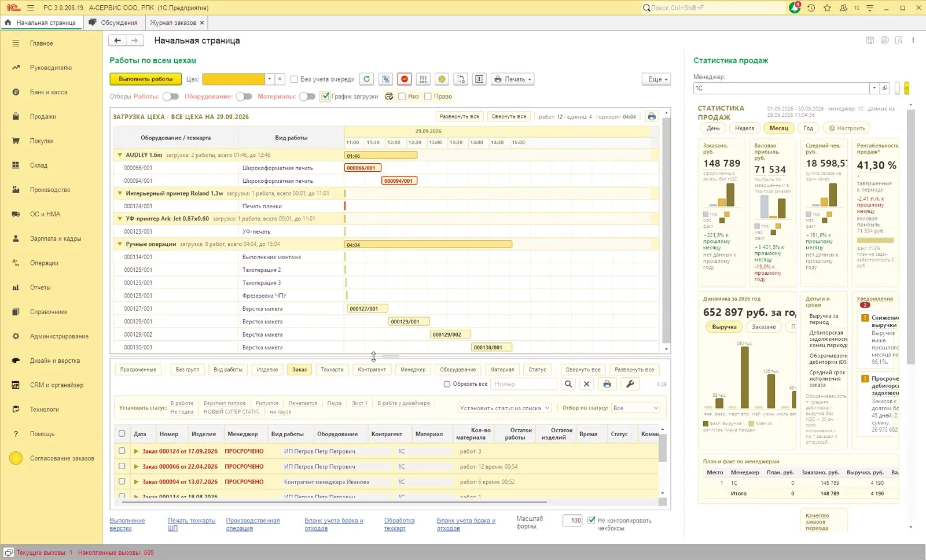This screenshot has height=560, width=926.
Task: Click the X clear icon beside Номер search
Action: coord(587,384)
